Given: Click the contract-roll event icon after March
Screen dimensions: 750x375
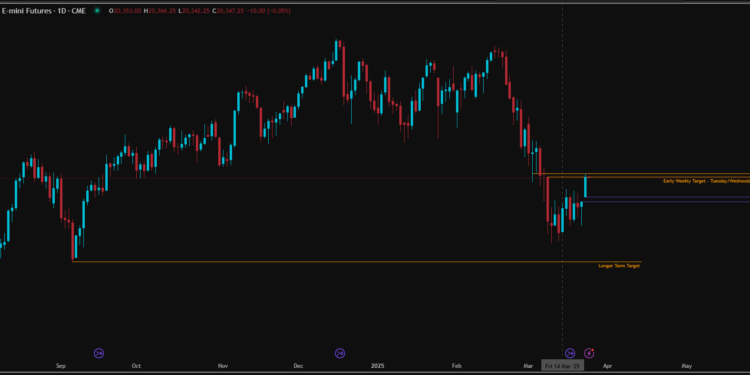Looking at the screenshot, I should (x=570, y=353).
